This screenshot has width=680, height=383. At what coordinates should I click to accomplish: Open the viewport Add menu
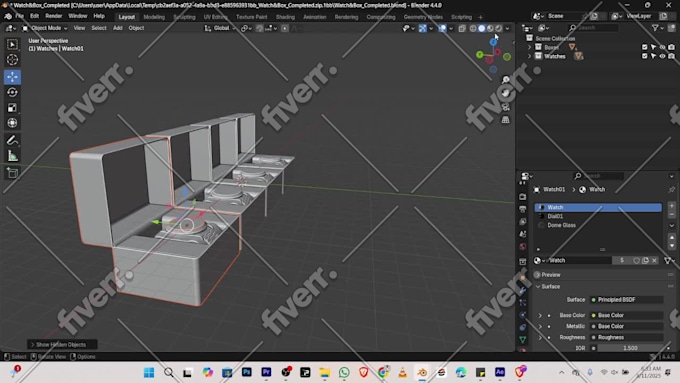(x=118, y=28)
